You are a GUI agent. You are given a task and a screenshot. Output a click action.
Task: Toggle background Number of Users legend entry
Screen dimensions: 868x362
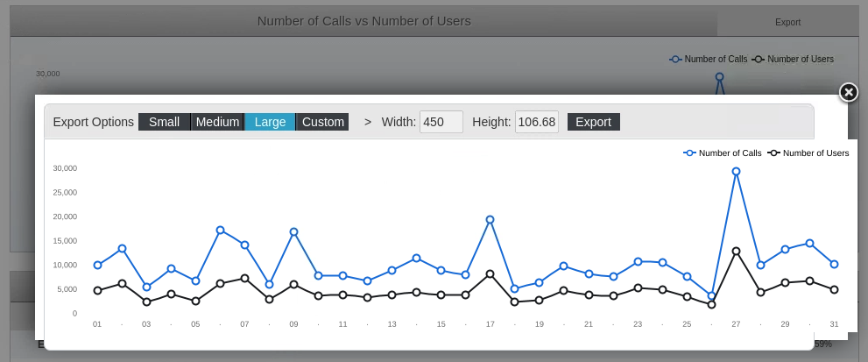[x=793, y=59]
